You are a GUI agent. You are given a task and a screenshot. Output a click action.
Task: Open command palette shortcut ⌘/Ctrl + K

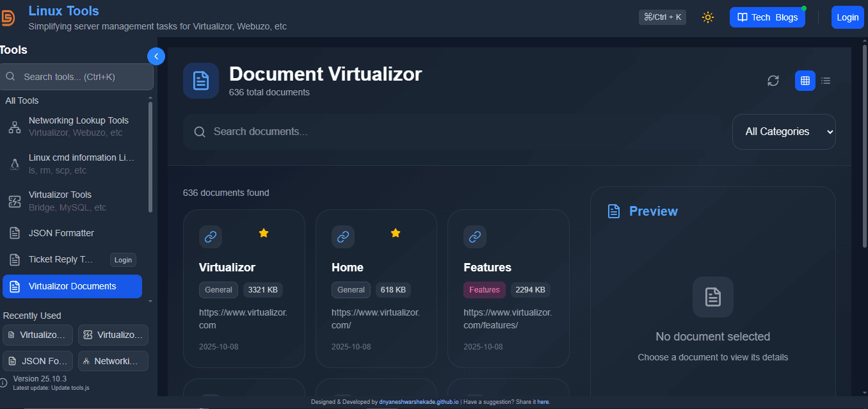pos(663,17)
